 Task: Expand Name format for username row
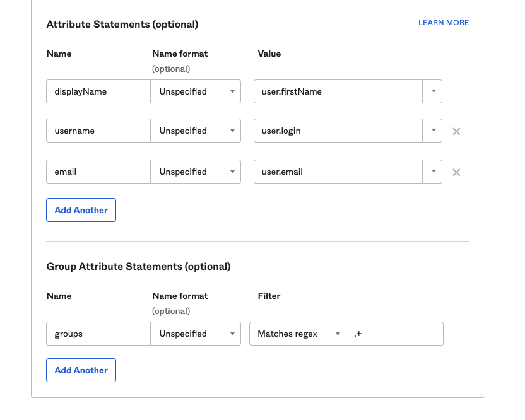pyautogui.click(x=196, y=131)
